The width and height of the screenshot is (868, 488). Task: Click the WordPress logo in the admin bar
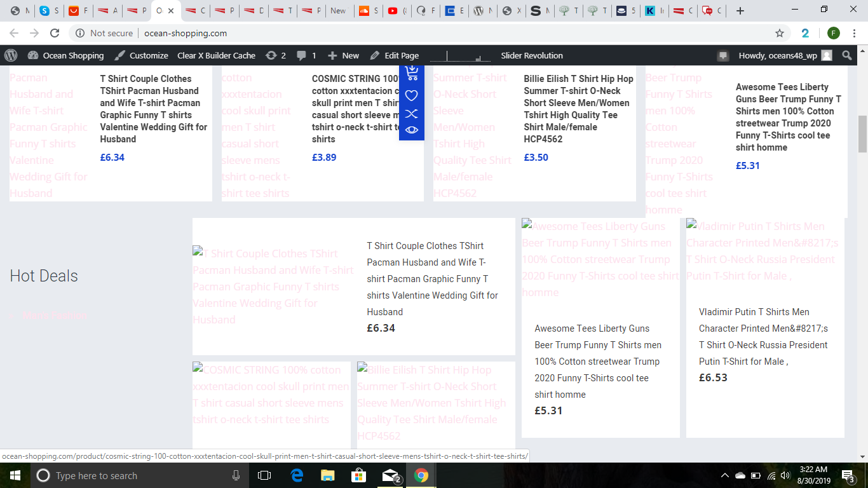[x=11, y=55]
